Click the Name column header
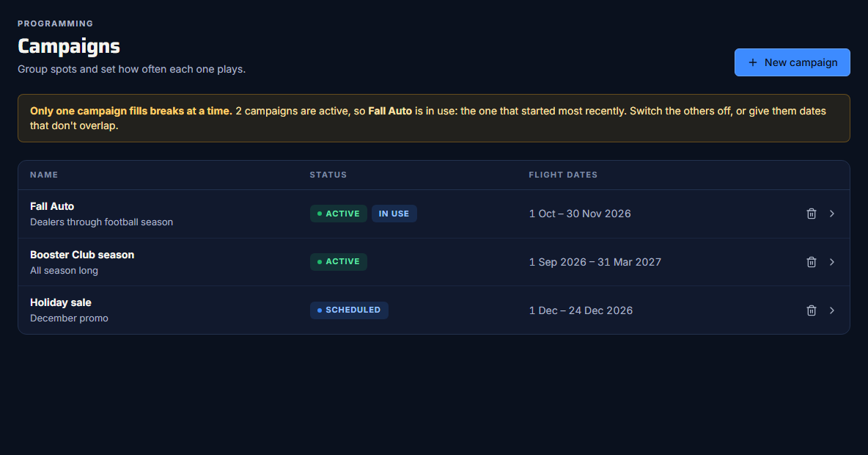Viewport: 868px width, 455px height. point(44,175)
